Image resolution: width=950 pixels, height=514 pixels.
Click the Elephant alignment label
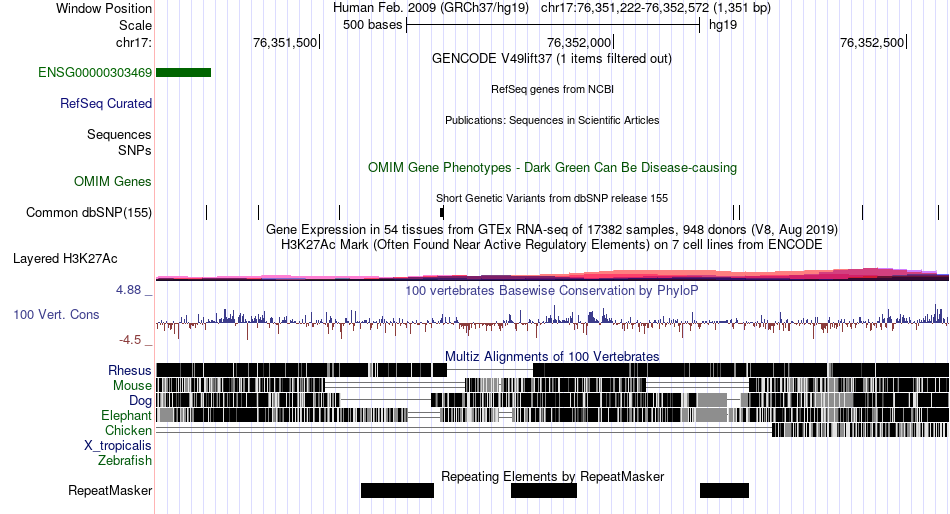[126, 416]
